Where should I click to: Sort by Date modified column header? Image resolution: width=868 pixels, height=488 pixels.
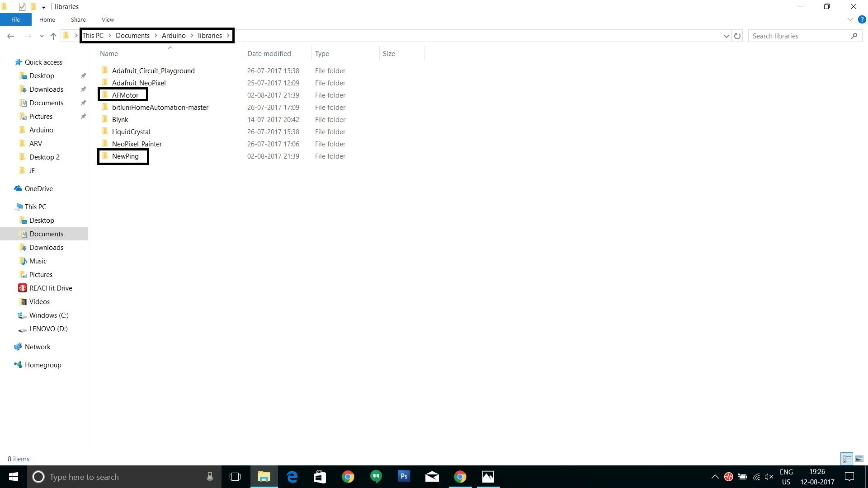pyautogui.click(x=269, y=53)
